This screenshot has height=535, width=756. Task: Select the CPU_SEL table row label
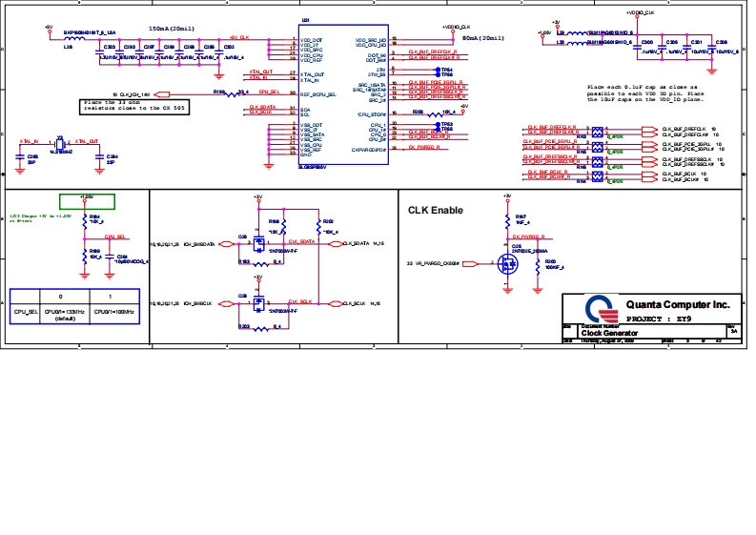(26, 312)
